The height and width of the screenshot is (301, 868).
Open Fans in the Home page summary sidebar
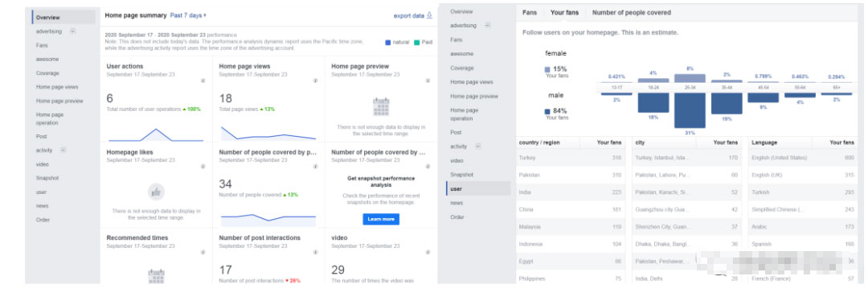[x=42, y=45]
